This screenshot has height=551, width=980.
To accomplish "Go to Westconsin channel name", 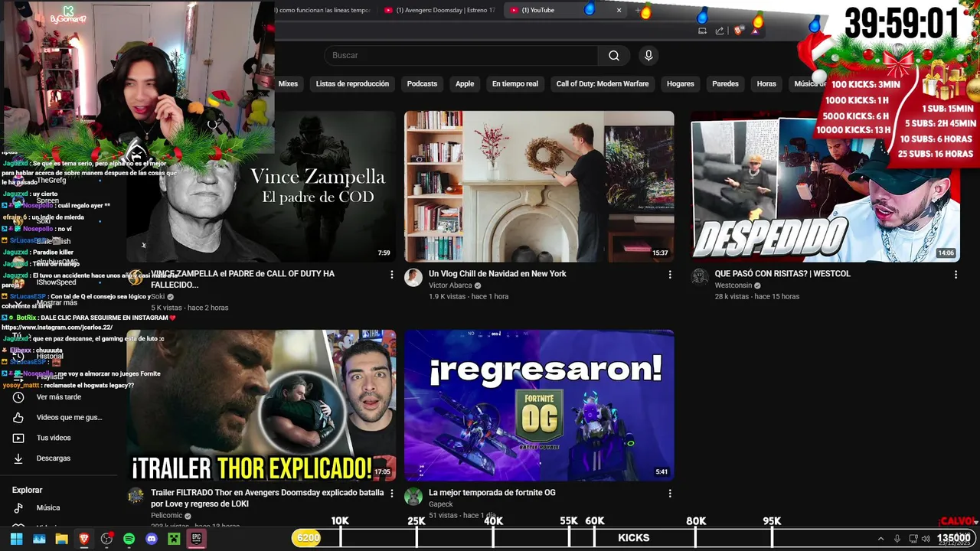I will tap(733, 285).
